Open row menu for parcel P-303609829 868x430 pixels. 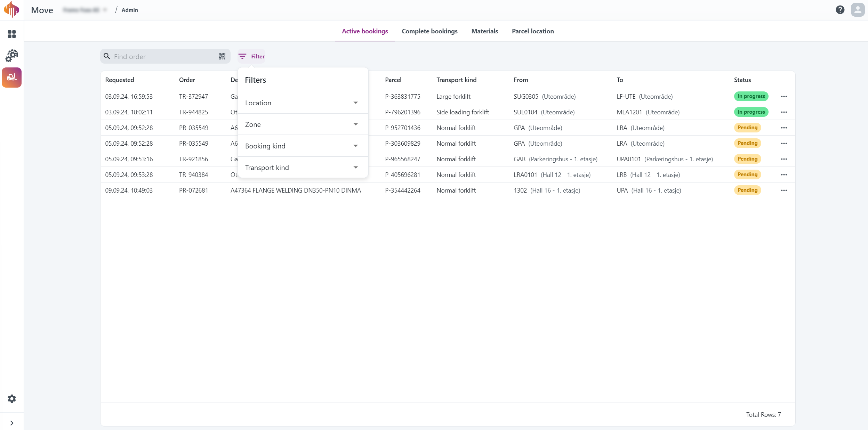point(784,143)
